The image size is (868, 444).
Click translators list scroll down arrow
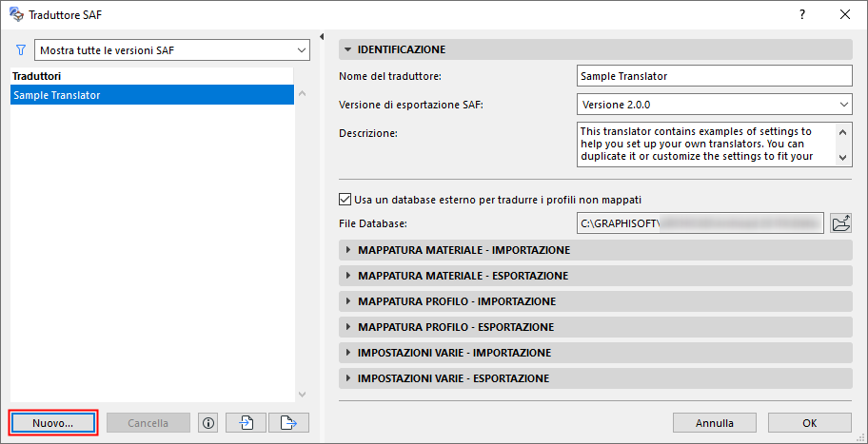tap(303, 395)
